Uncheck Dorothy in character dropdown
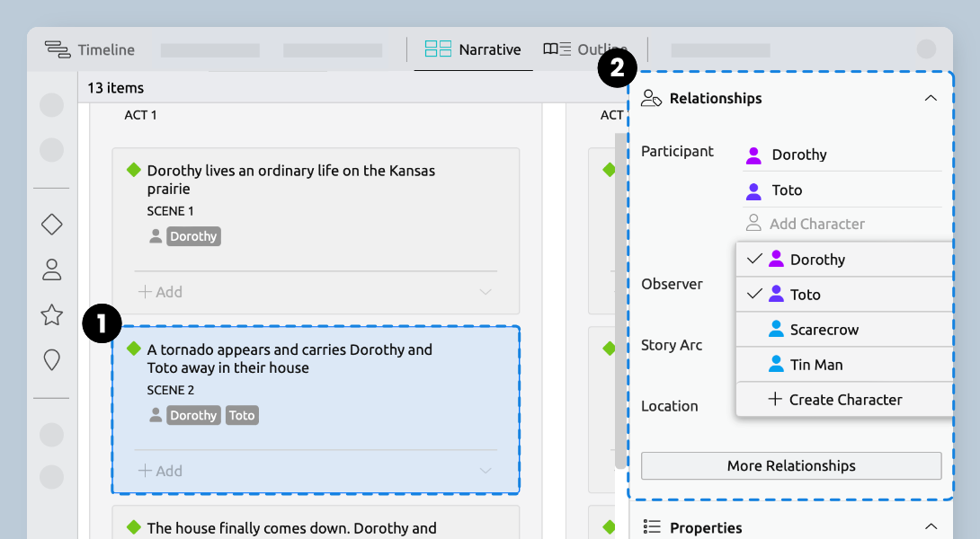Viewport: 980px width, 539px height. point(843,260)
